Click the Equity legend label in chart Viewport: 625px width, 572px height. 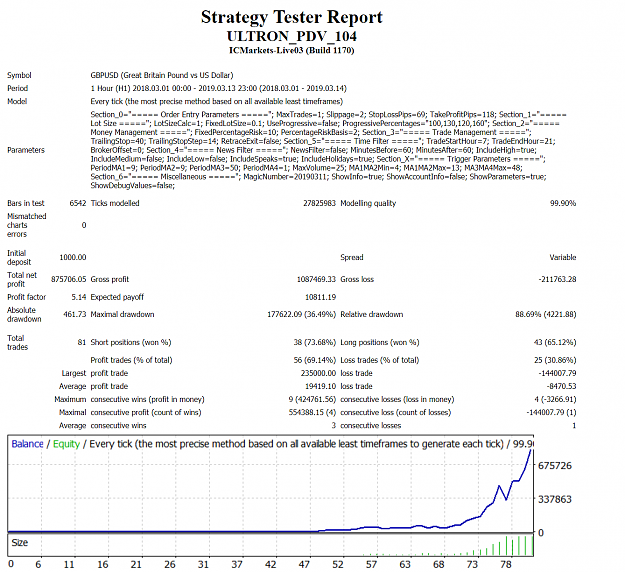click(66, 444)
